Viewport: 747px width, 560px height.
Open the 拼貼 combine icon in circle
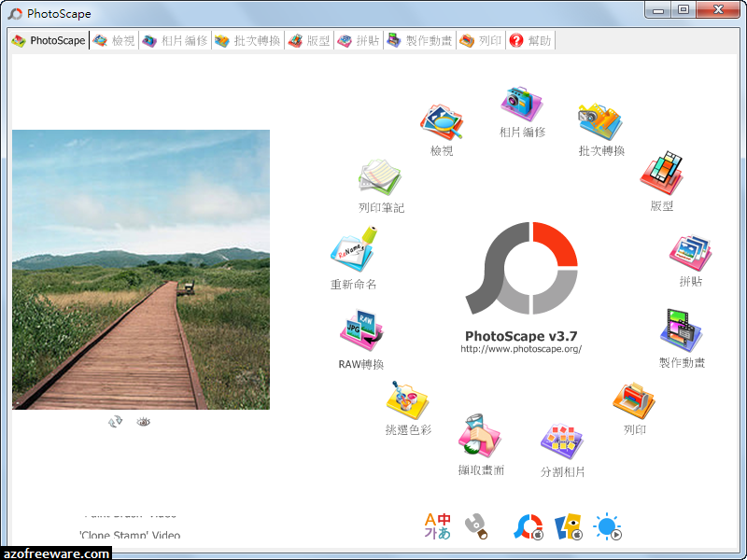click(x=690, y=253)
